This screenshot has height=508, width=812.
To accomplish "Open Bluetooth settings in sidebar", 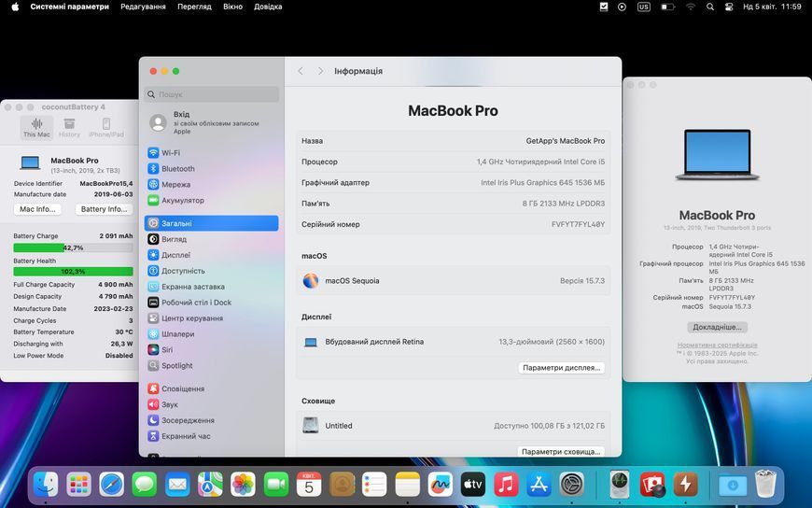I will 211,168.
